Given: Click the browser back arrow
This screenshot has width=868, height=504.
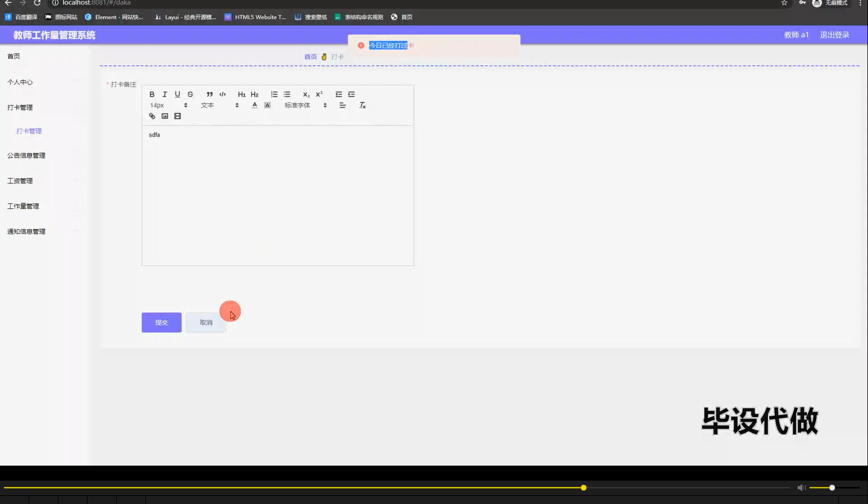Looking at the screenshot, I should [8, 3].
